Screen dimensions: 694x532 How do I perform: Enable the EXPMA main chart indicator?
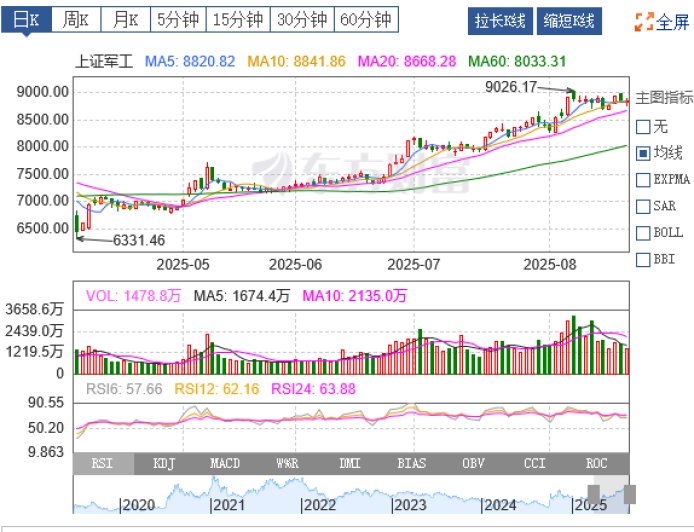[645, 180]
